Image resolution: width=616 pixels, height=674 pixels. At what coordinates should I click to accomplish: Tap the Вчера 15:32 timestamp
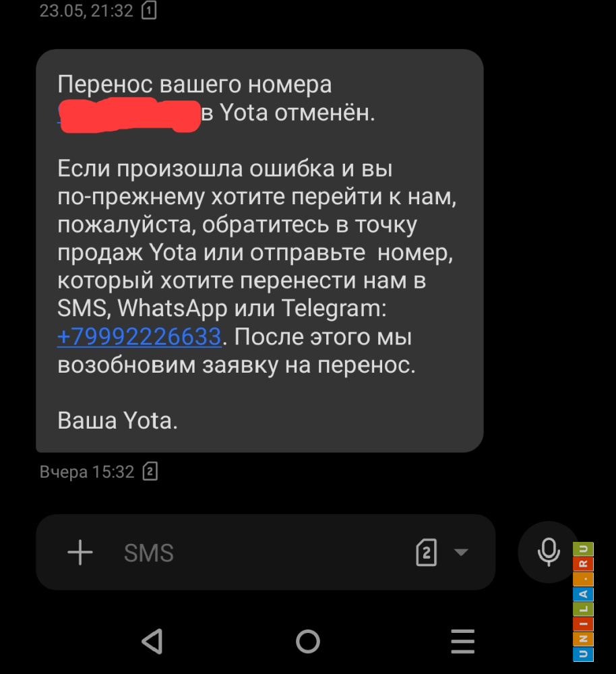87,472
